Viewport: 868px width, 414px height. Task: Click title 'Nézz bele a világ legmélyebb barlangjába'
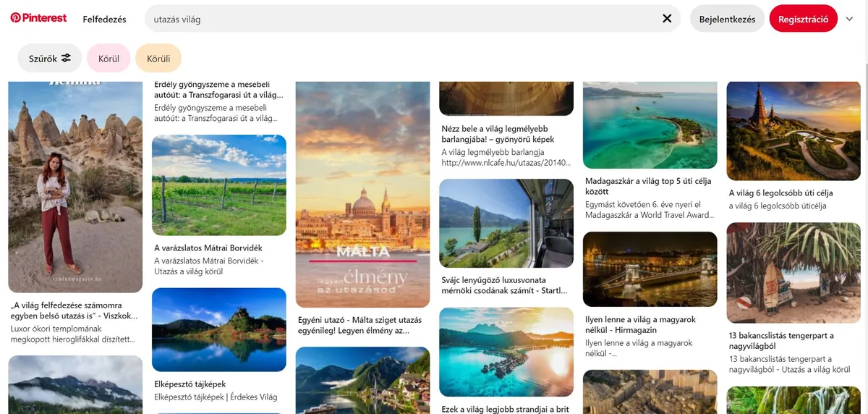pos(498,134)
